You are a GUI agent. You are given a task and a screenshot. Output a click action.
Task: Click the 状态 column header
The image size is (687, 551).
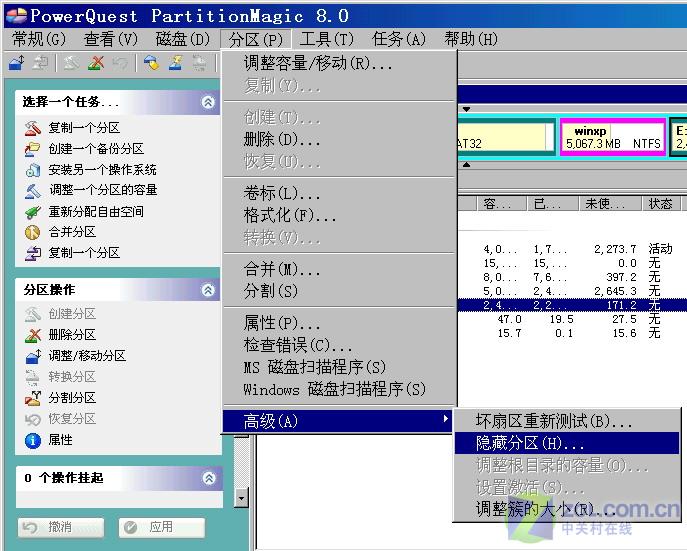(x=661, y=204)
